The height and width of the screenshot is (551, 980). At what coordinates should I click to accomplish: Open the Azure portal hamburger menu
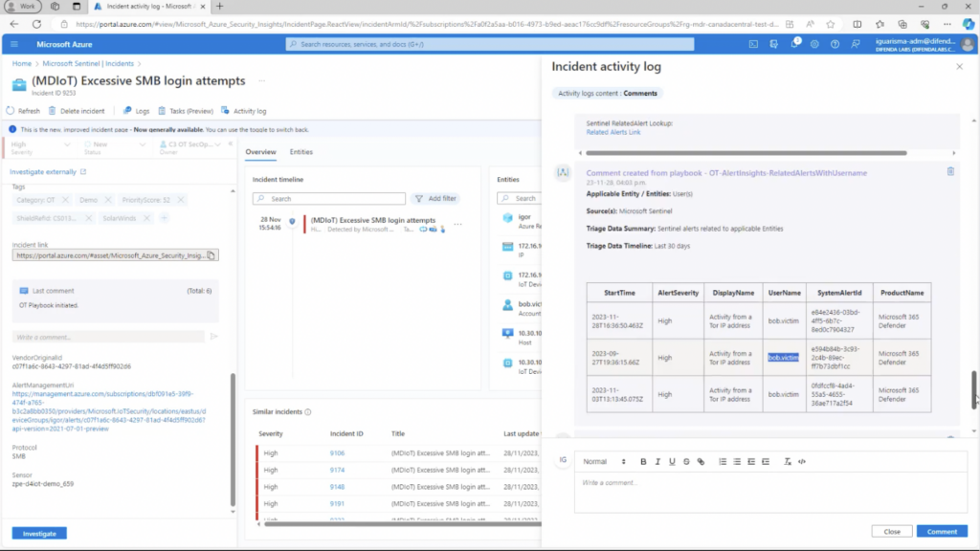tap(13, 44)
